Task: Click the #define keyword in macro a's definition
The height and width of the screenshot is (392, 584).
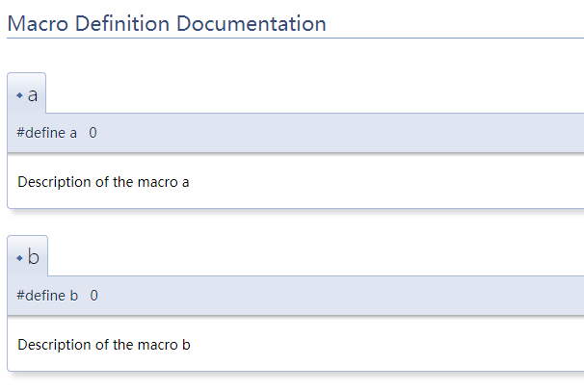Action: coord(40,133)
